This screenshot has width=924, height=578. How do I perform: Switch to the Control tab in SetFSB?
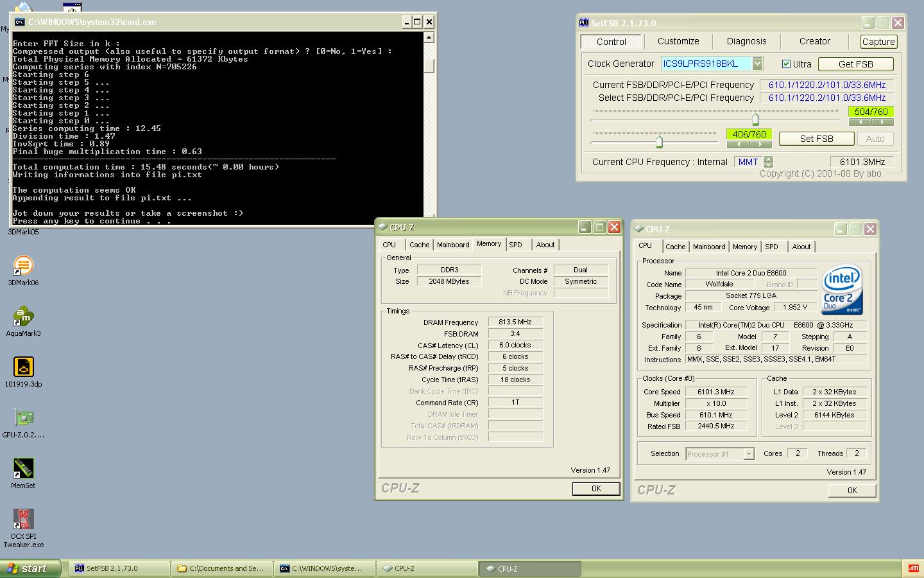611,42
